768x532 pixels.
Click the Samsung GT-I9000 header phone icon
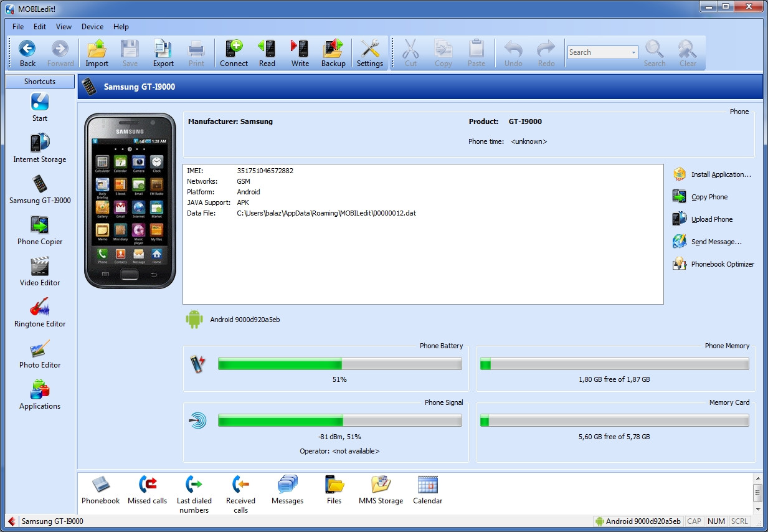89,87
